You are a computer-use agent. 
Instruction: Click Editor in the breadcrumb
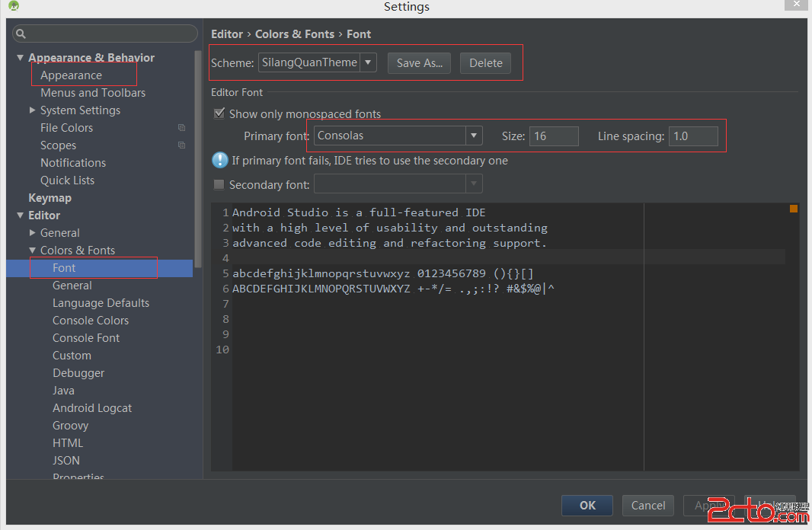coord(227,34)
